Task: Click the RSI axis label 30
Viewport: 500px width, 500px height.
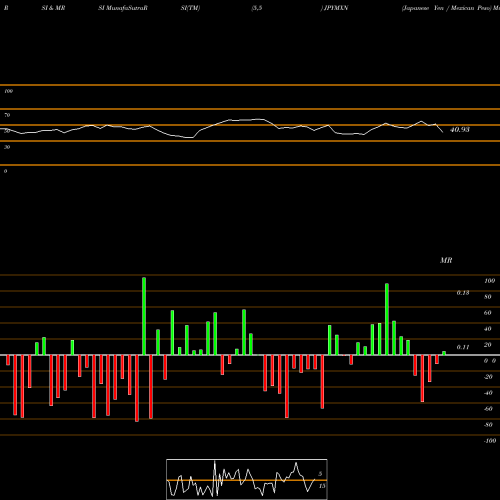Action: point(7,147)
